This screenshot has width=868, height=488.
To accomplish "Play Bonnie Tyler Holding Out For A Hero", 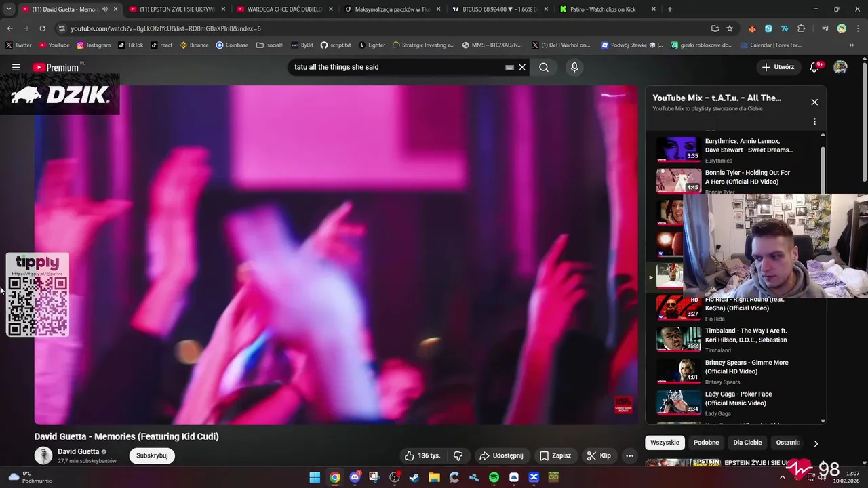I will [732, 180].
